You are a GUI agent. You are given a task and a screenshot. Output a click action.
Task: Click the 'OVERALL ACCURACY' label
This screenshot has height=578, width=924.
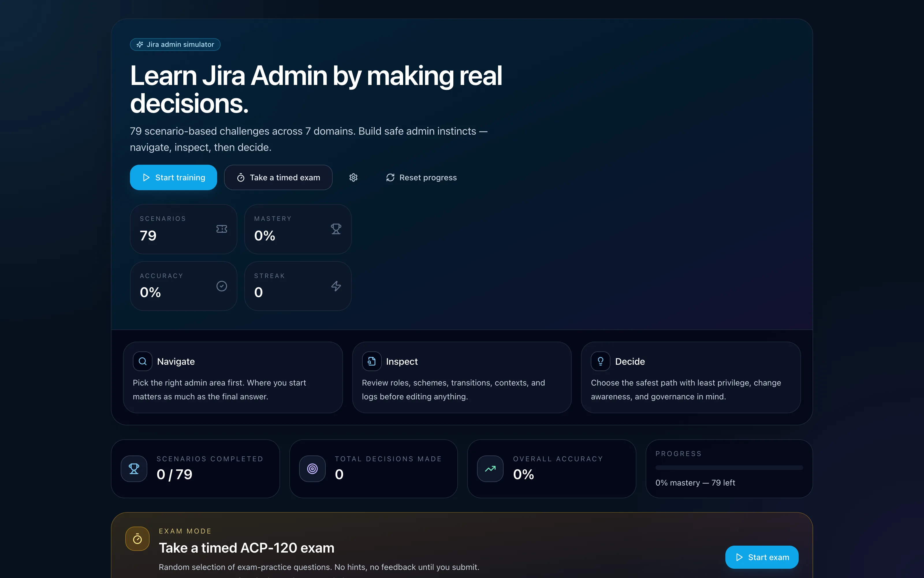558,459
